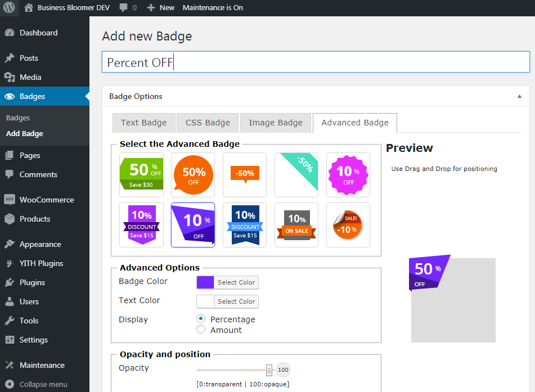This screenshot has height=392, width=535.
Task: Collapse the Badge Options panel arrow
Action: click(x=519, y=96)
